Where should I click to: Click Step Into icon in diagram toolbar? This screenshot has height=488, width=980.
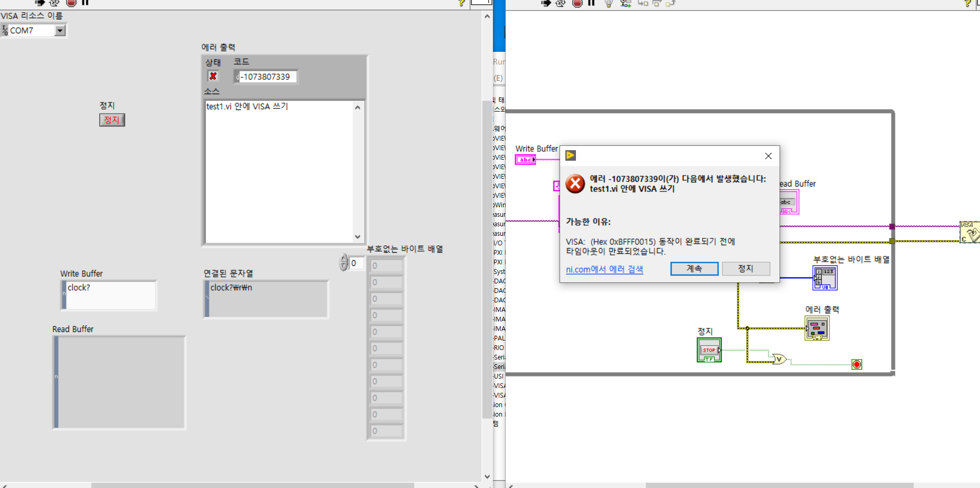[x=643, y=3]
